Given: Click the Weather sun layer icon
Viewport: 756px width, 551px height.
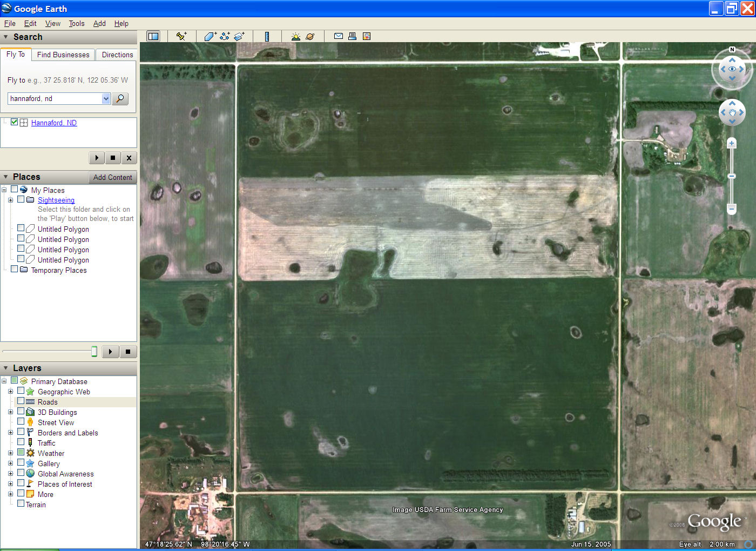Looking at the screenshot, I should (30, 453).
